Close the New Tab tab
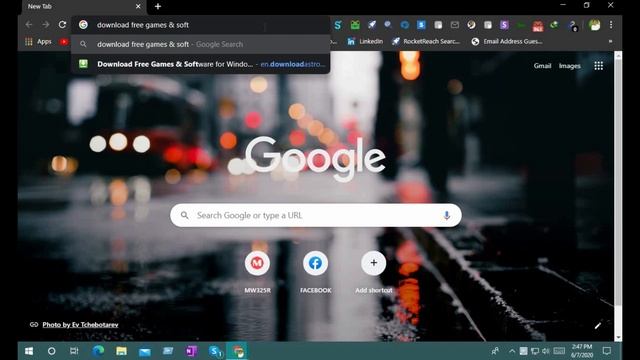640x360 pixels. [138, 7]
